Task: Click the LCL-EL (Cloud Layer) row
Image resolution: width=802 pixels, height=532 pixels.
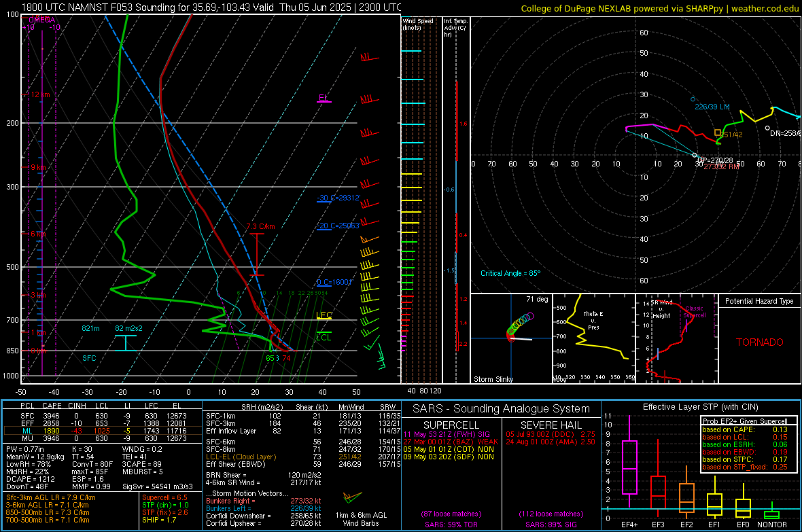Action: (x=303, y=457)
